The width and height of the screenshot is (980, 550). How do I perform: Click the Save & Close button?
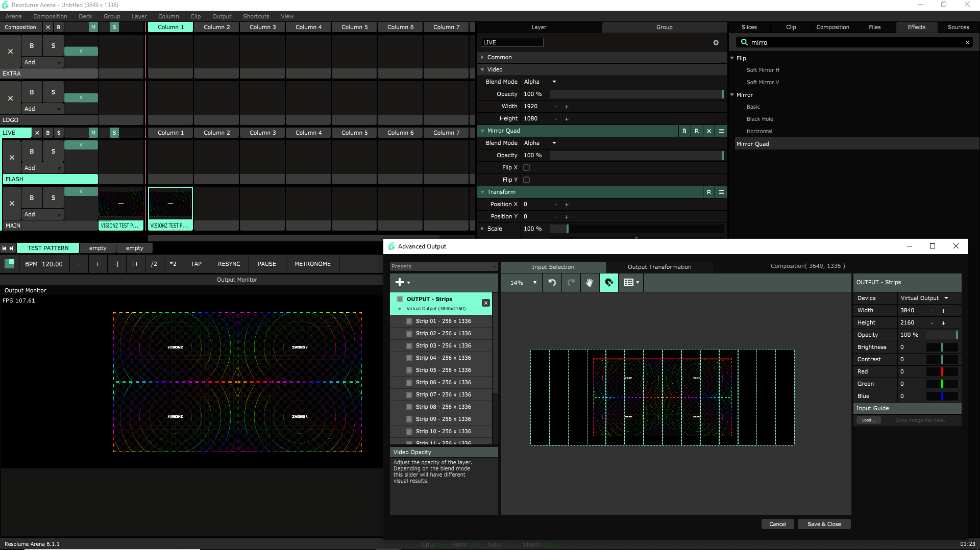(823, 524)
